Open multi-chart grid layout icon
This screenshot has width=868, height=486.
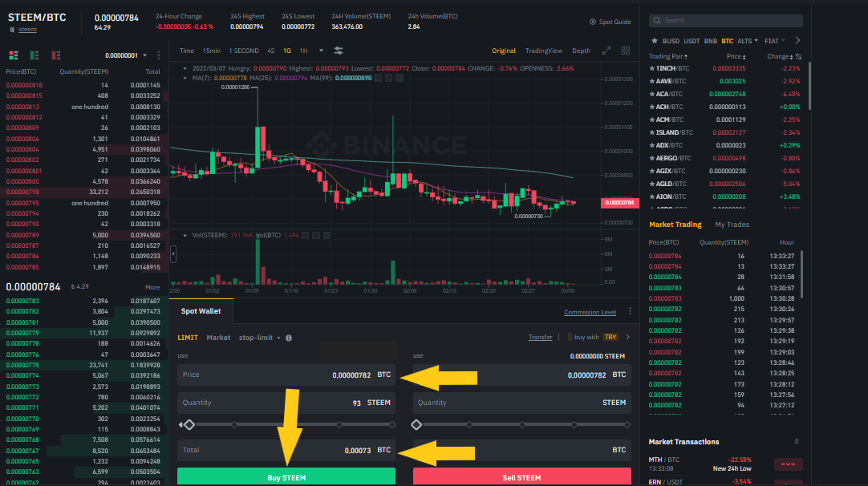pyautogui.click(x=626, y=51)
